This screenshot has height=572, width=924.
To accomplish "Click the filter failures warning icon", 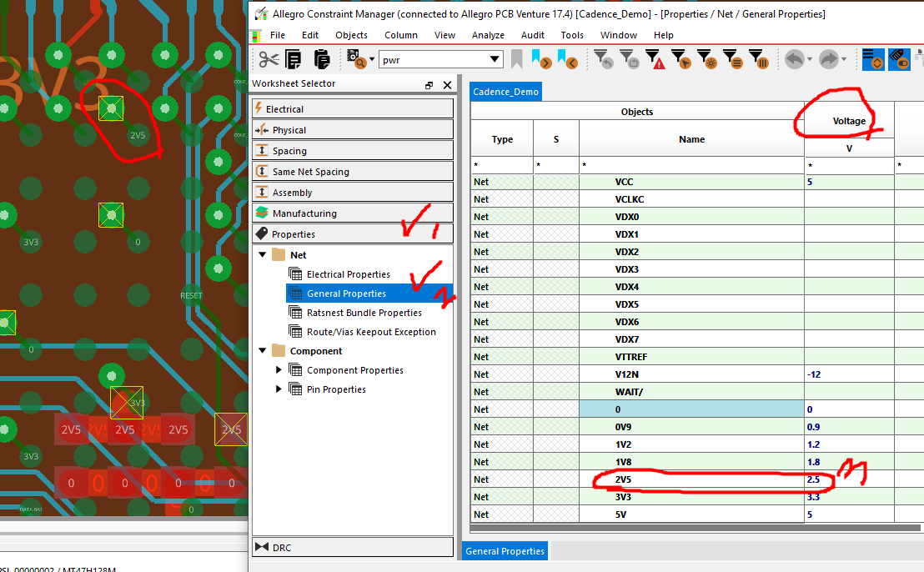I will pos(655,59).
